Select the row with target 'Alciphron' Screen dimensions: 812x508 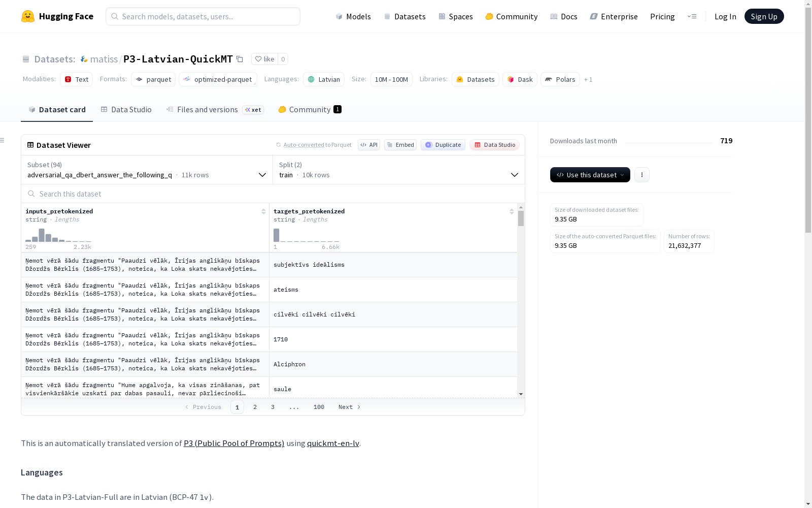[x=269, y=364]
